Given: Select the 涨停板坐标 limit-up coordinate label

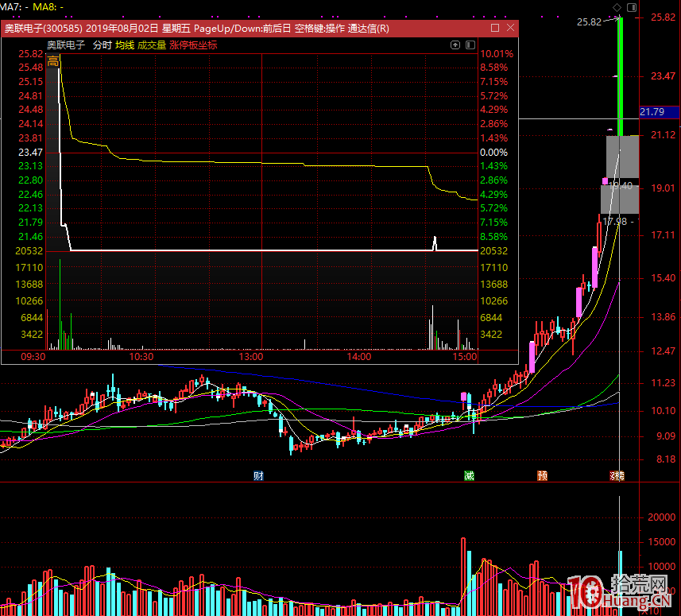Looking at the screenshot, I should (193, 45).
